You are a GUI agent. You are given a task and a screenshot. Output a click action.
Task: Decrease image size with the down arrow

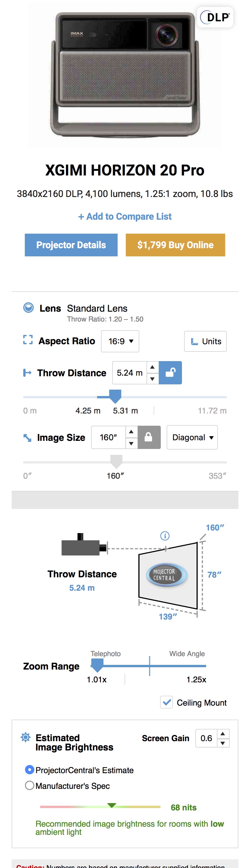pos(131,443)
